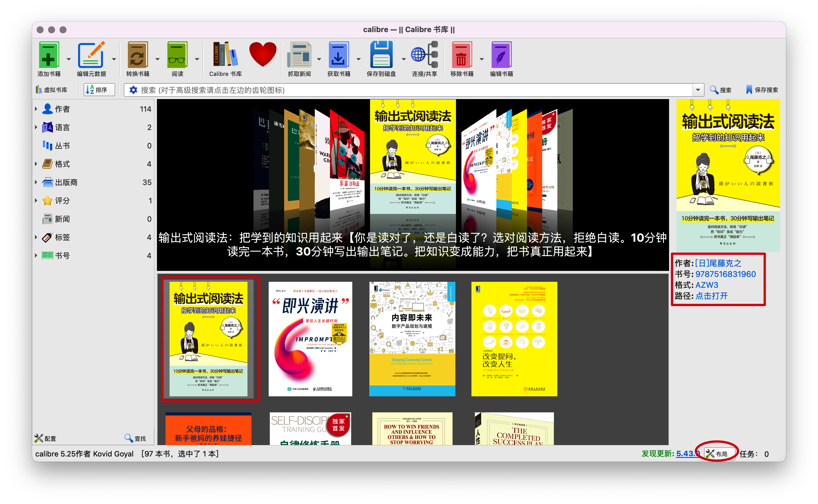Expand the 标签 (Tags) category
Image resolution: width=818 pixels, height=504 pixels.
click(x=36, y=237)
